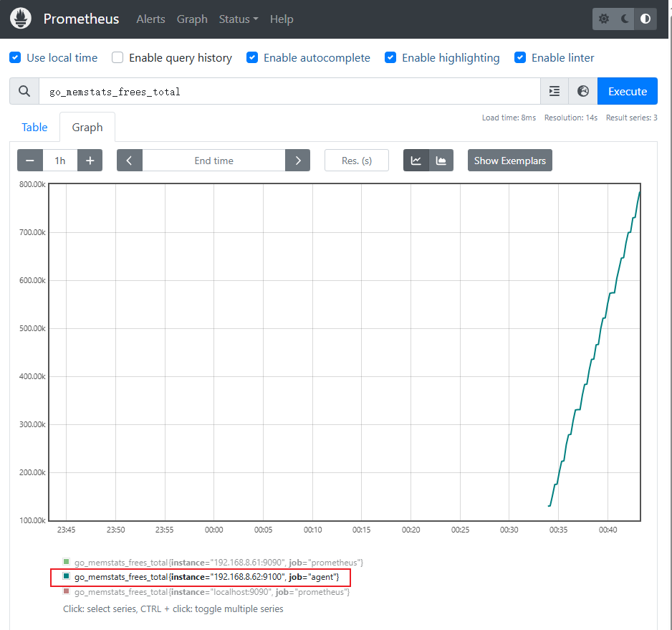
Task: Open the metrics explorer globe icon
Action: click(583, 91)
